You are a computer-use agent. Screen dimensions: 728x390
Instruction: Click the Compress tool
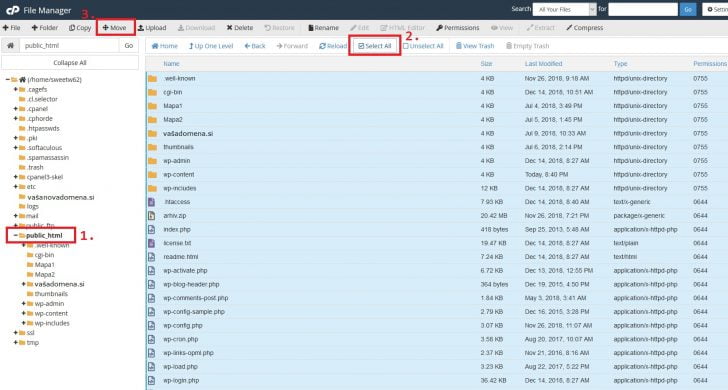pos(585,28)
